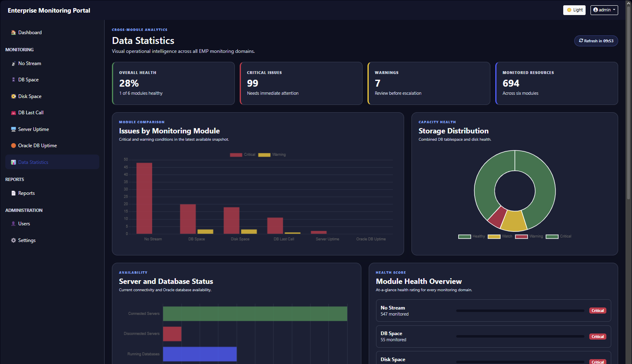
Task: Click the "Module Health Overview" heading
Action: point(419,281)
